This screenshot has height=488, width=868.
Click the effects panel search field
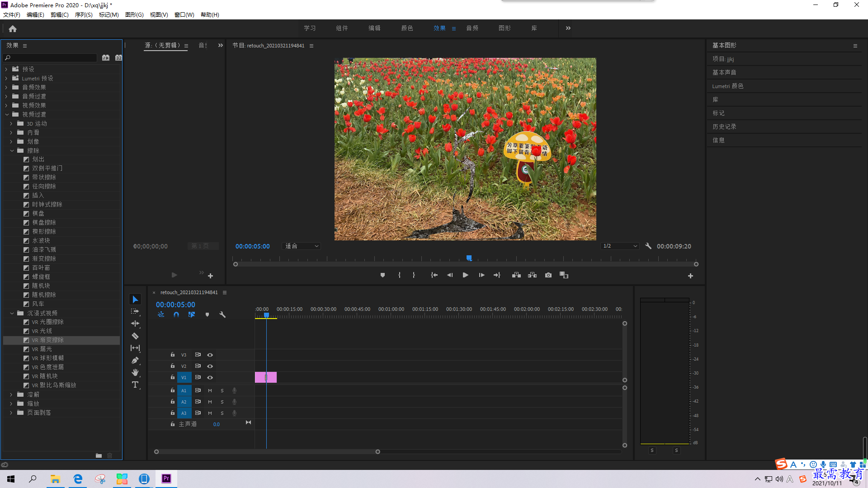click(51, 58)
